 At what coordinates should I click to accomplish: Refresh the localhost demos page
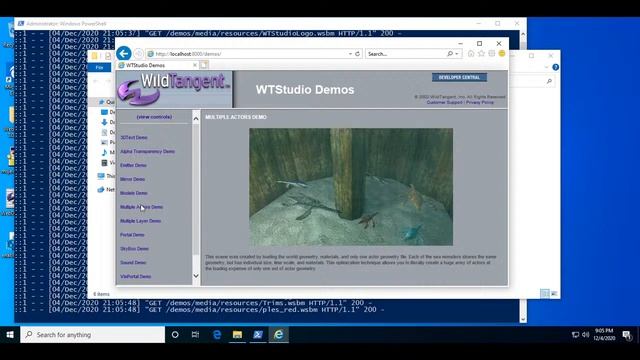(358, 54)
